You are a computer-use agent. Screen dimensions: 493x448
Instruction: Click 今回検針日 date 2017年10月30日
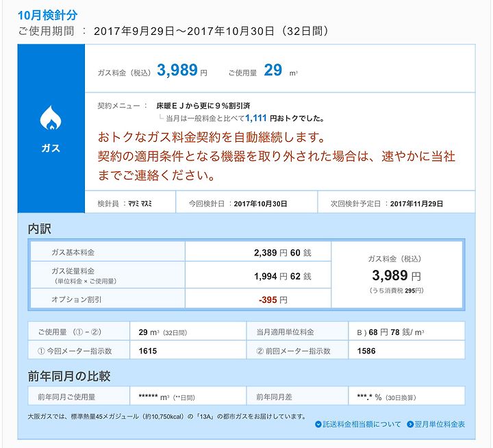[x=260, y=203]
